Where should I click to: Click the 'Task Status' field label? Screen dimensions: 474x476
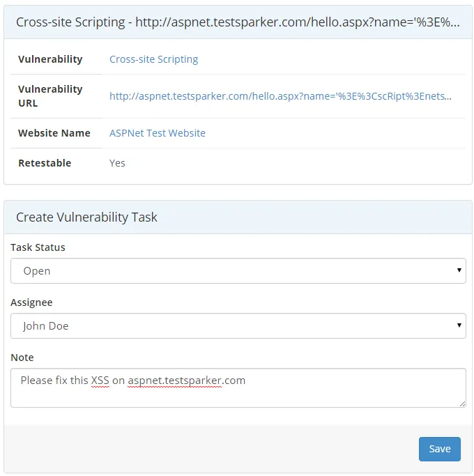[x=38, y=247]
